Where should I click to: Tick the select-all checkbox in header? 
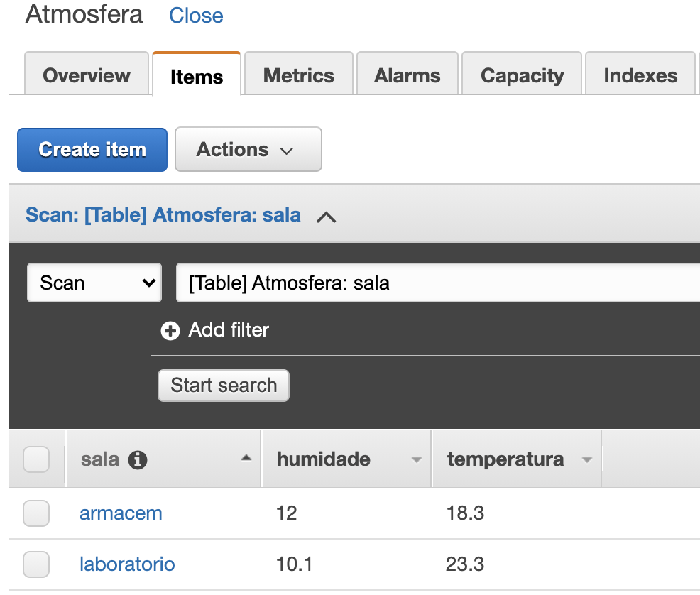[36, 459]
